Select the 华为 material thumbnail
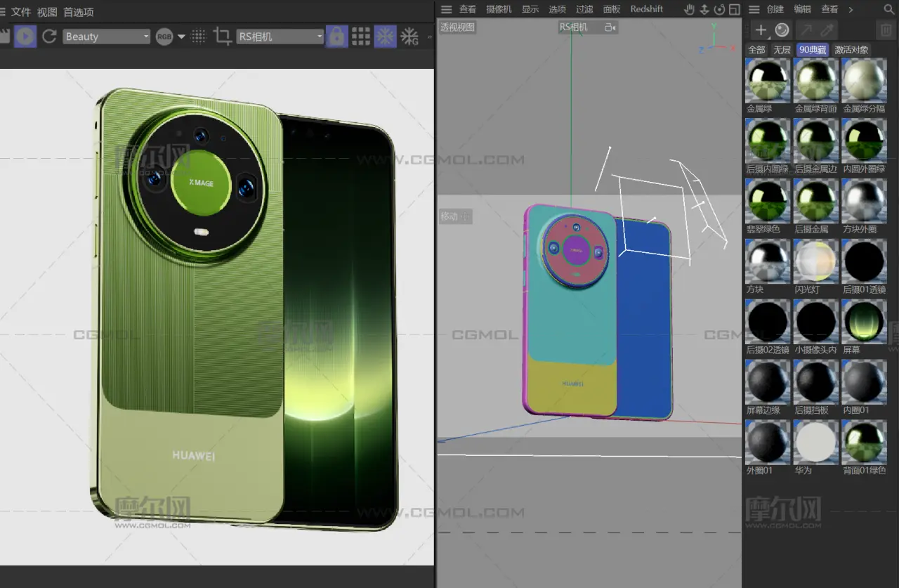 click(x=816, y=443)
